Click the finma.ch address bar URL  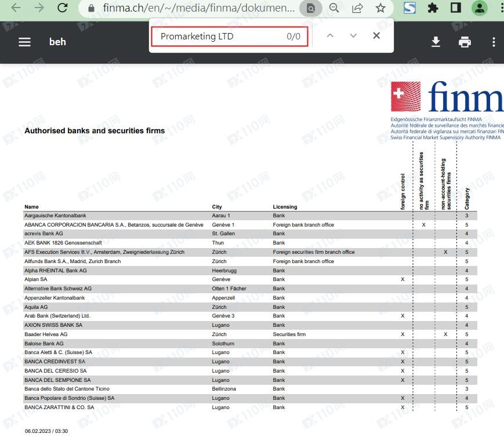click(x=199, y=8)
